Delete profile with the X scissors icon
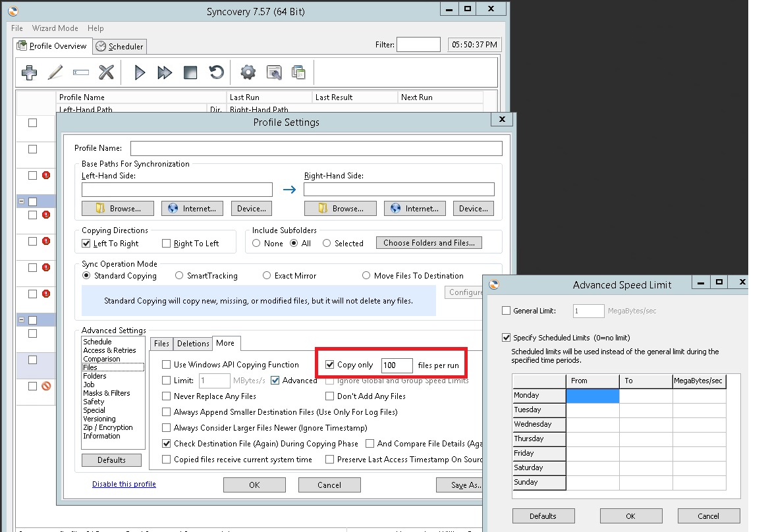Screen dimensions: 770x532 pos(106,72)
